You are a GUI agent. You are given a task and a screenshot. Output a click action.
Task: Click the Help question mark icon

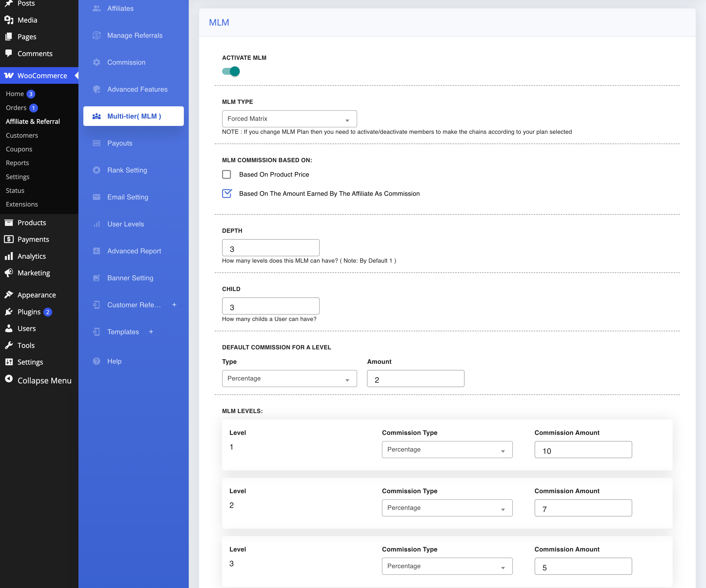pos(97,361)
